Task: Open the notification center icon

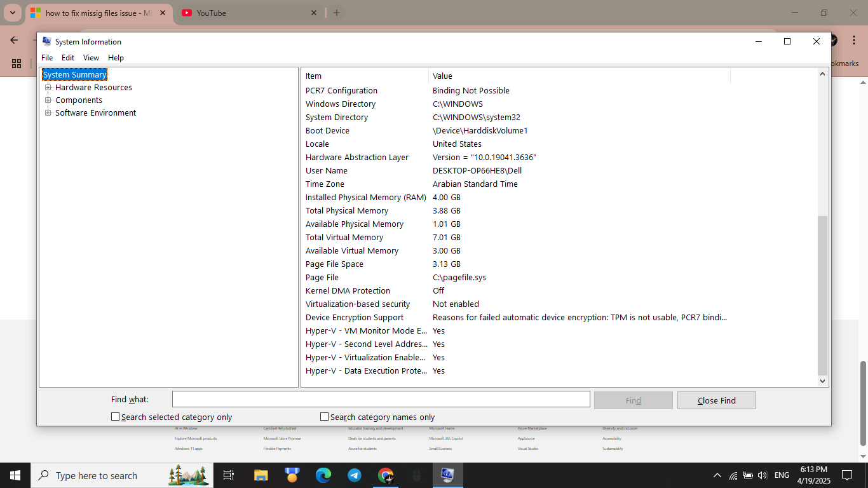Action: (847, 475)
